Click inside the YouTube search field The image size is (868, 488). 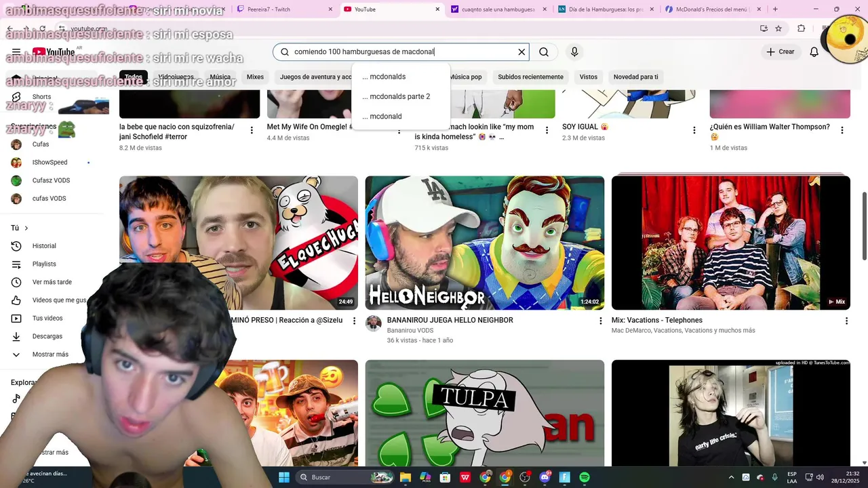(400, 52)
